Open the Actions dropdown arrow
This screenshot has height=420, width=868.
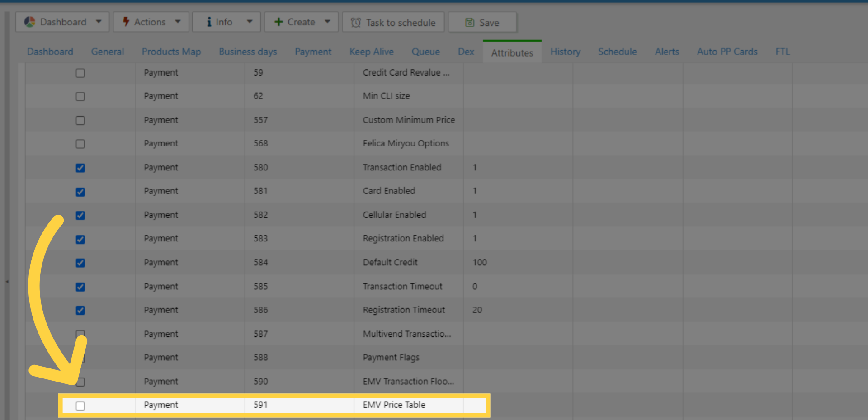tap(178, 22)
